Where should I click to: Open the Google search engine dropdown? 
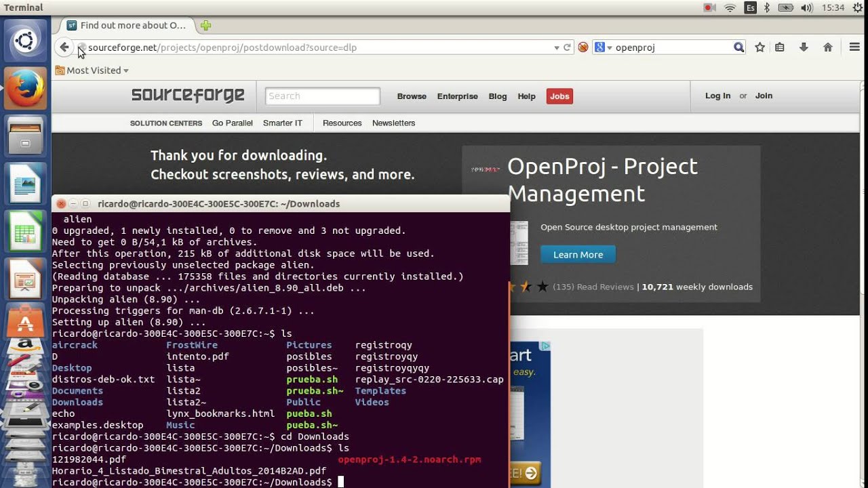(603, 47)
